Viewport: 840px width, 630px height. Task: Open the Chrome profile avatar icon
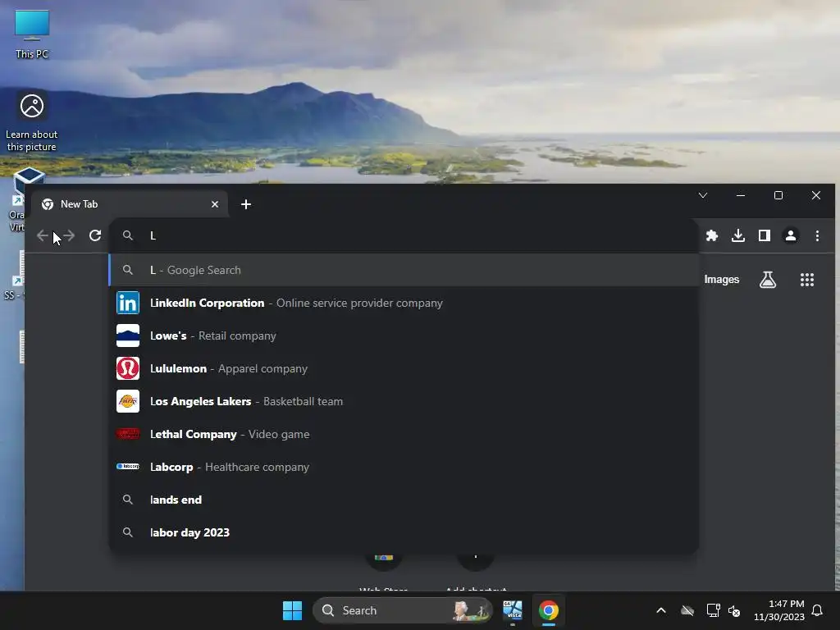(791, 235)
